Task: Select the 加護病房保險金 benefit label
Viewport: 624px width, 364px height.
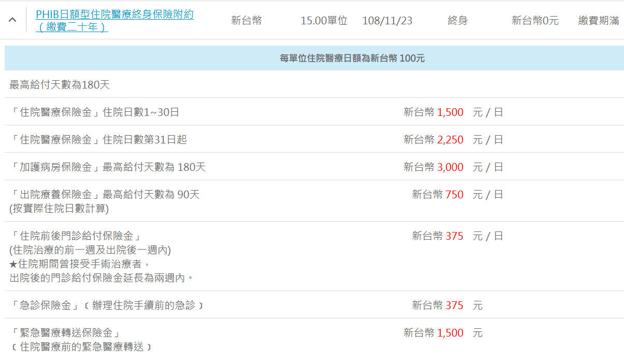Action: 107,167
